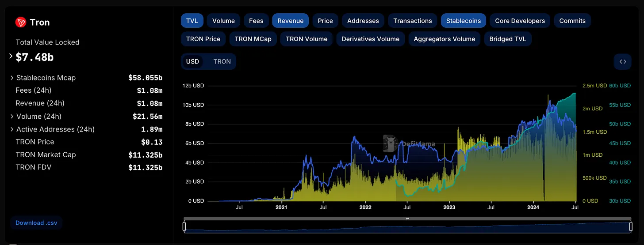Screen dimensions: 644x245
Task: Click the $0.13 TRON price value
Action: [x=152, y=142]
